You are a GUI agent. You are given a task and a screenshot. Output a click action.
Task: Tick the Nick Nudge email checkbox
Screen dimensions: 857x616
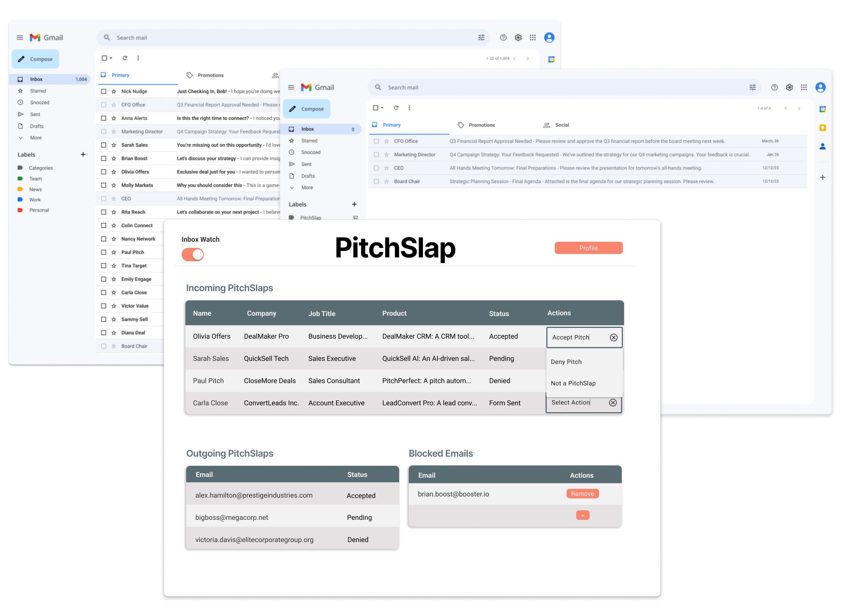point(103,91)
